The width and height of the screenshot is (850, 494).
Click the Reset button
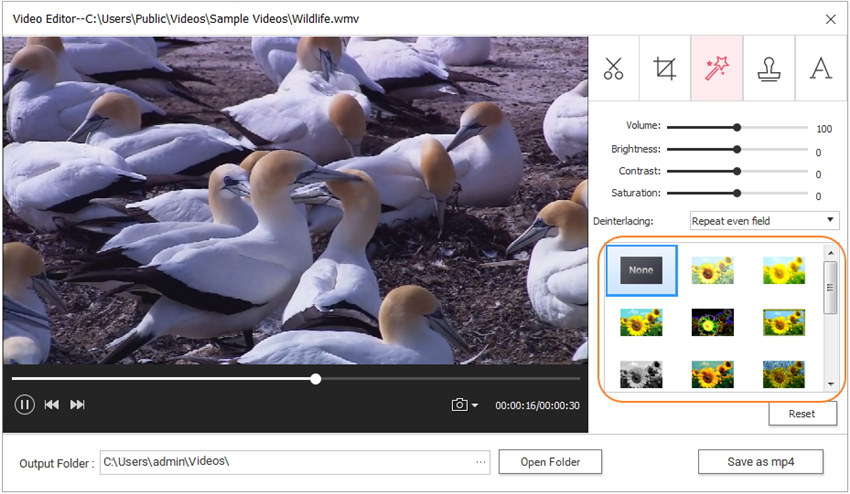pyautogui.click(x=802, y=413)
